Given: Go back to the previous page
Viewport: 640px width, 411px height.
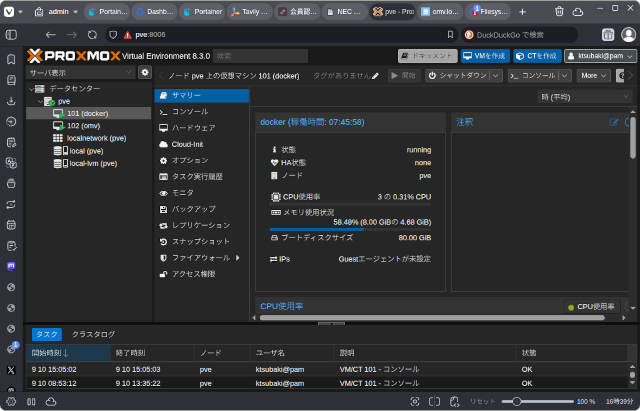Looking at the screenshot, I should click(51, 35).
